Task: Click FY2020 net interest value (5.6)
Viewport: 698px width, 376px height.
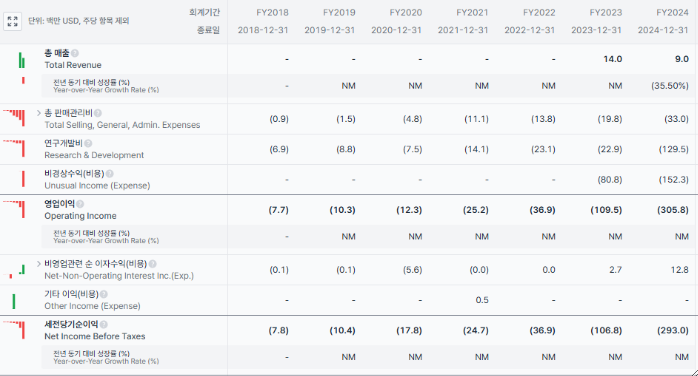Action: [x=412, y=270]
